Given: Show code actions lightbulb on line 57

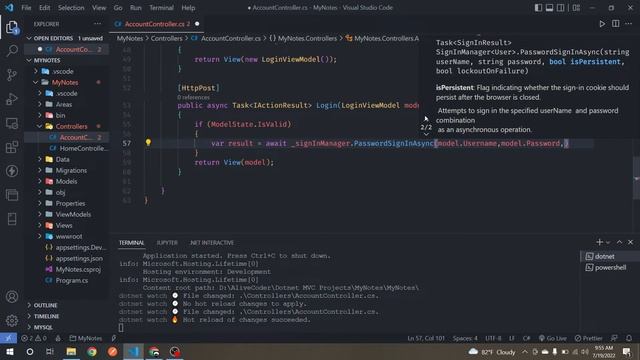Looking at the screenshot, I should [148, 142].
